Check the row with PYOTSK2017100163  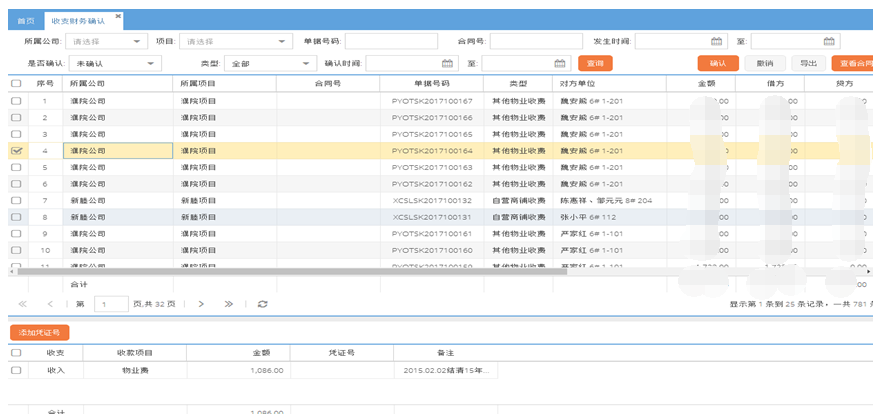click(17, 167)
